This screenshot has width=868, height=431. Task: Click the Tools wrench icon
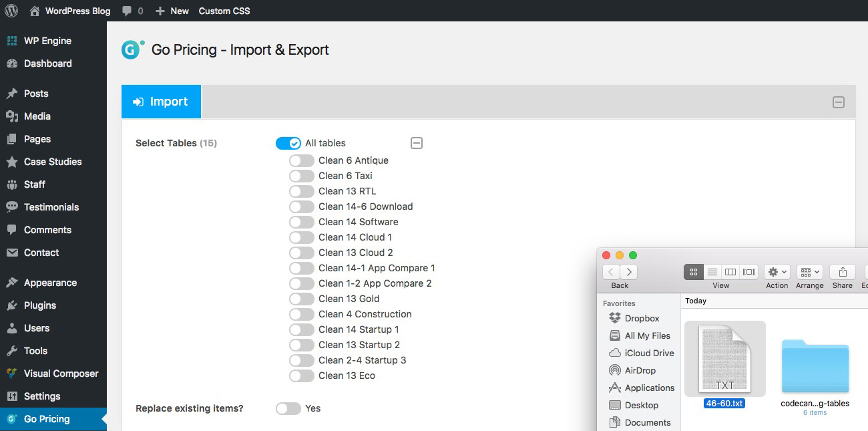(x=12, y=351)
